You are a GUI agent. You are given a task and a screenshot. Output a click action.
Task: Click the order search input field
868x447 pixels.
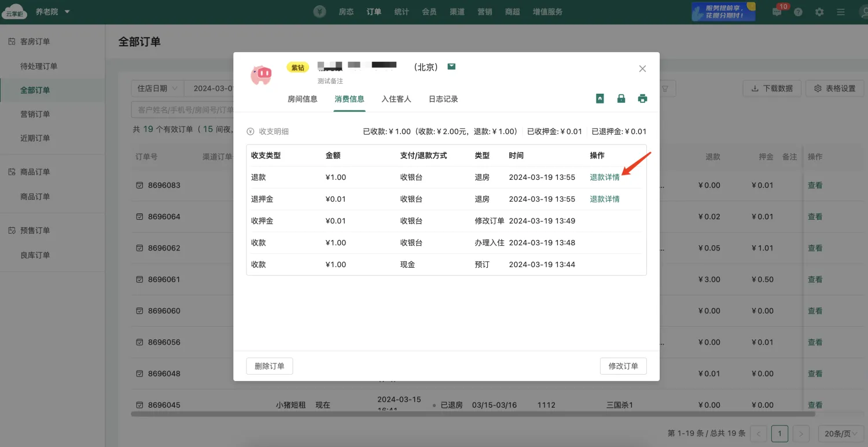click(x=182, y=110)
